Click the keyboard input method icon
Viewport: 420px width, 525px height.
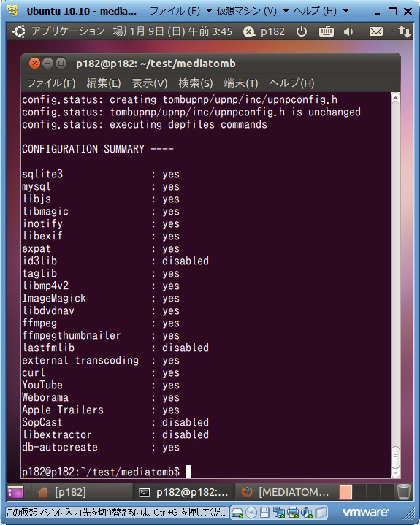326,31
